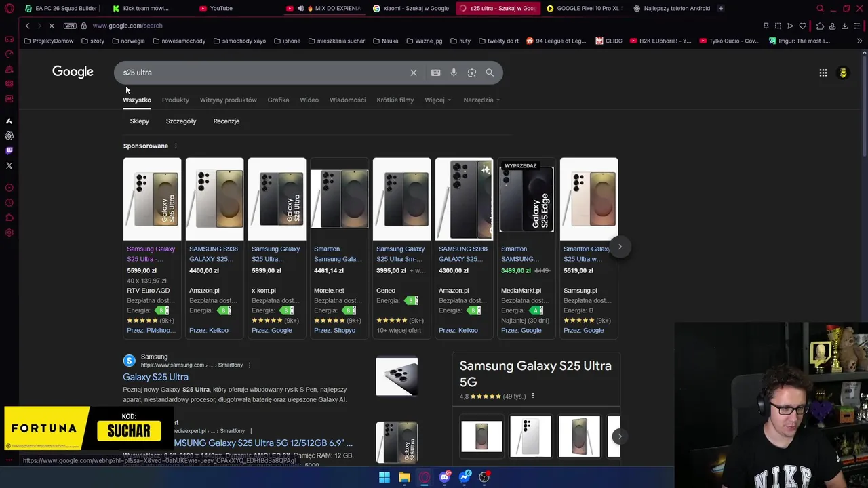The image size is (868, 488).
Task: Switch to GOOGLE Pixel 10 Pro XL tab
Action: click(583, 8)
